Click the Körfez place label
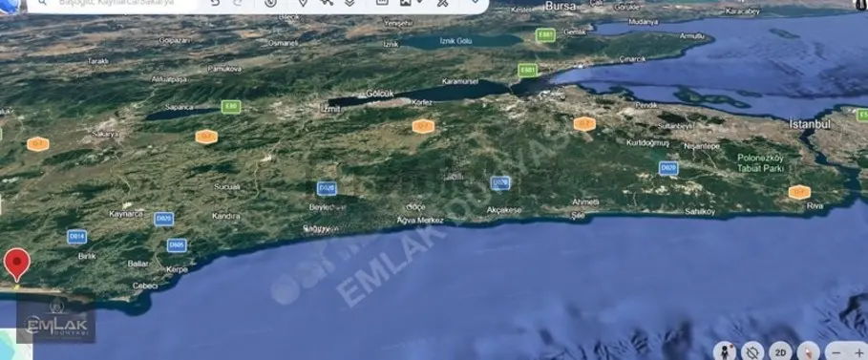The width and height of the screenshot is (868, 360). point(422,103)
